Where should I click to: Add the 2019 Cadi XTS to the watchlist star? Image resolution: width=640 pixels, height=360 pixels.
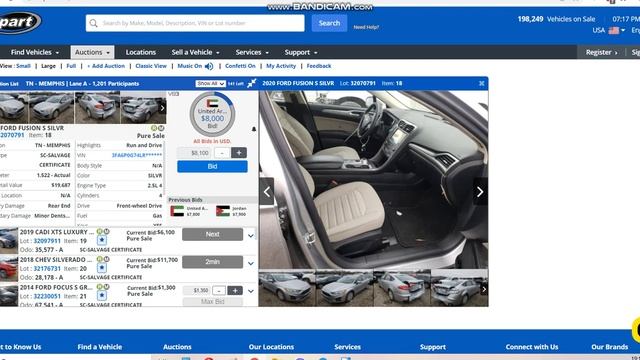102,240
